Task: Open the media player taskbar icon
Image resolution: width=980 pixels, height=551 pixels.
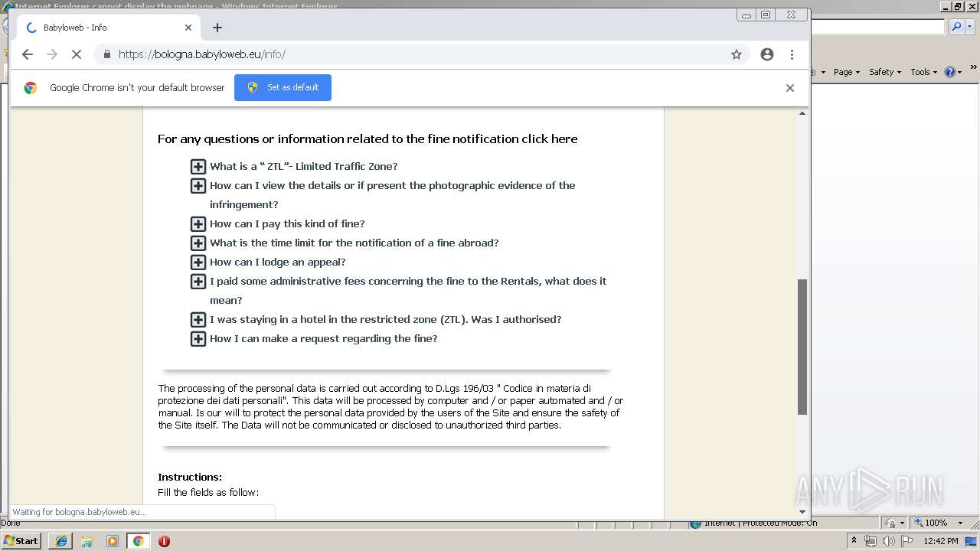Action: point(113,541)
